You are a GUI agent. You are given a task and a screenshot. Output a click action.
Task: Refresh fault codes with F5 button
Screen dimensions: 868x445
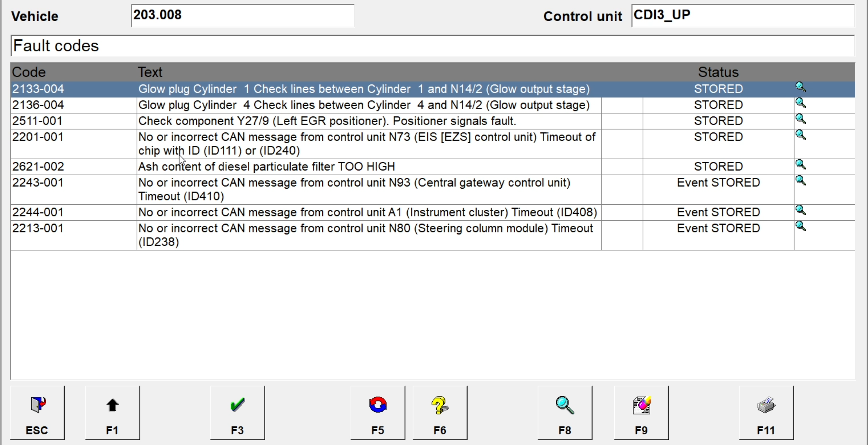(378, 413)
